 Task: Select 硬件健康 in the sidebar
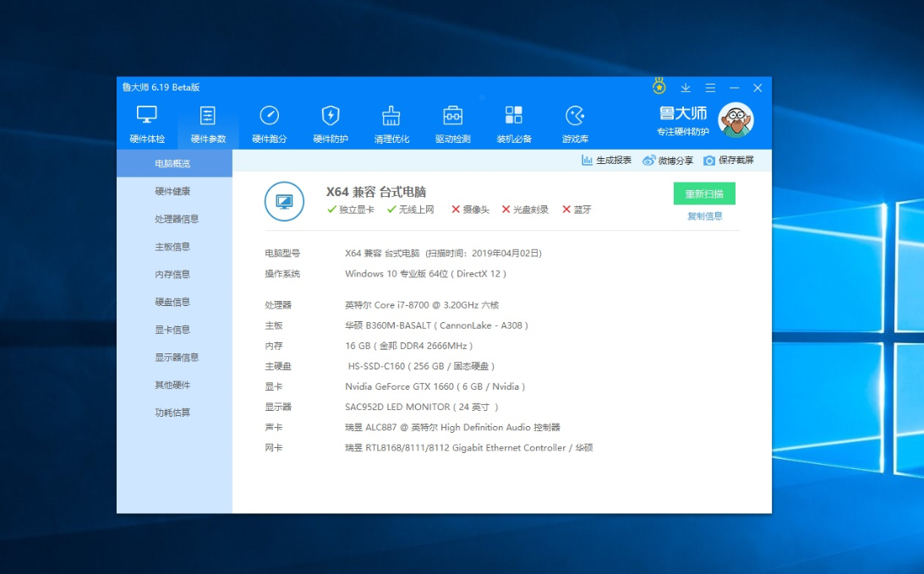coord(174,191)
